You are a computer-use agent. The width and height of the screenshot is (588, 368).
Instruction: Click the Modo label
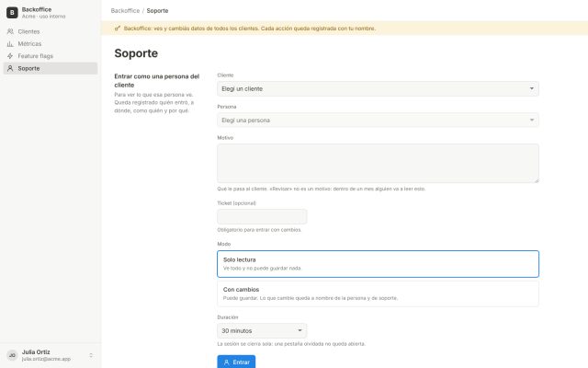[224, 244]
